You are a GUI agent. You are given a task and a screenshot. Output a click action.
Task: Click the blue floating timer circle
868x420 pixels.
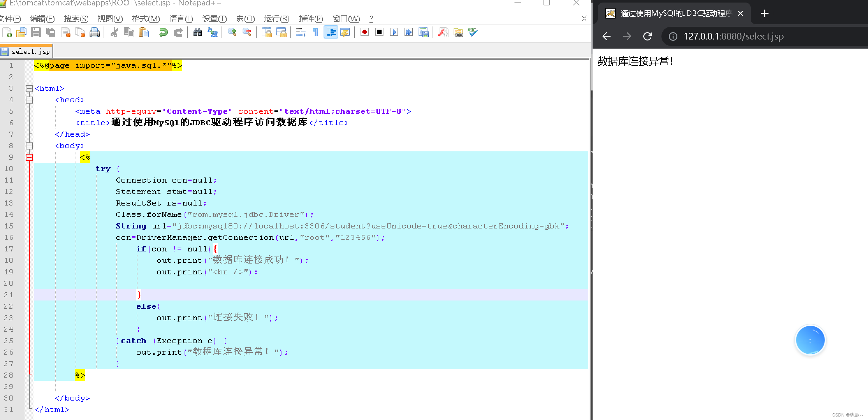coord(810,340)
